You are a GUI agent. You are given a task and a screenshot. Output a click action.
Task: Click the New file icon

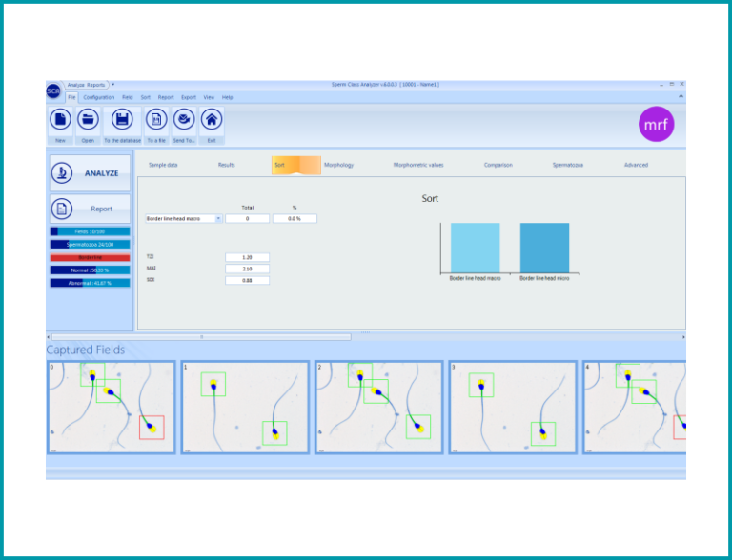click(60, 120)
